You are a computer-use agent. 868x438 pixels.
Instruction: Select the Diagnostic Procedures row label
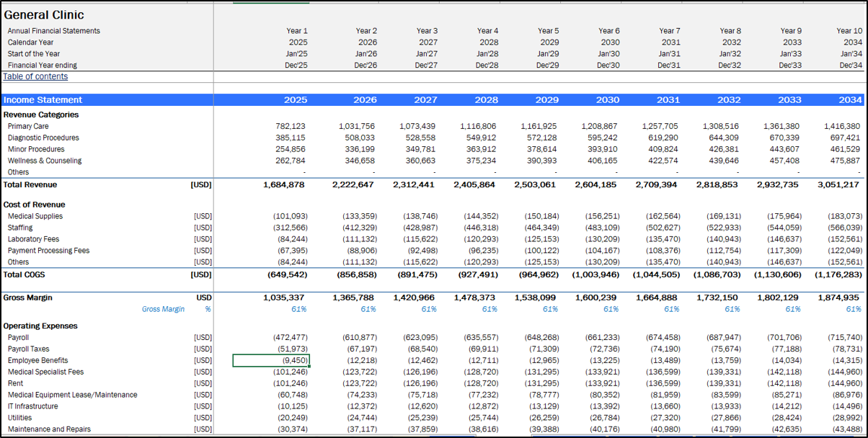[43, 138]
